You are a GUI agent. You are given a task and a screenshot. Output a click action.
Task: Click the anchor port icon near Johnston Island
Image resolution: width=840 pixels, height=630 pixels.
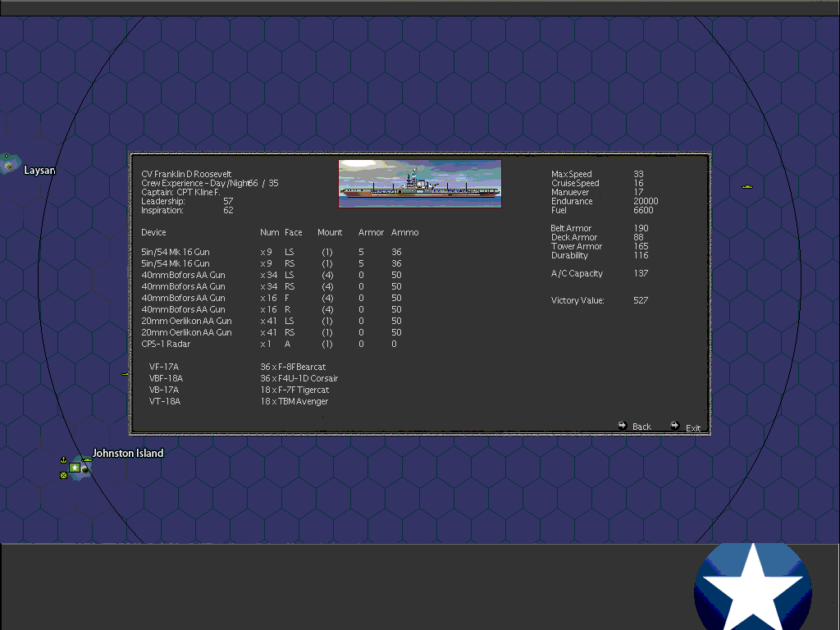(63, 459)
